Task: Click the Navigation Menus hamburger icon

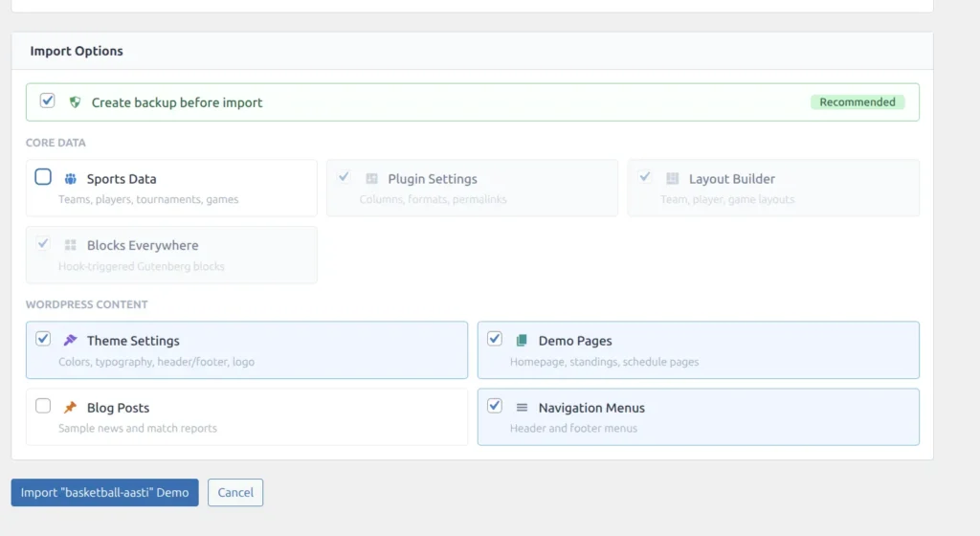Action: [522, 408]
